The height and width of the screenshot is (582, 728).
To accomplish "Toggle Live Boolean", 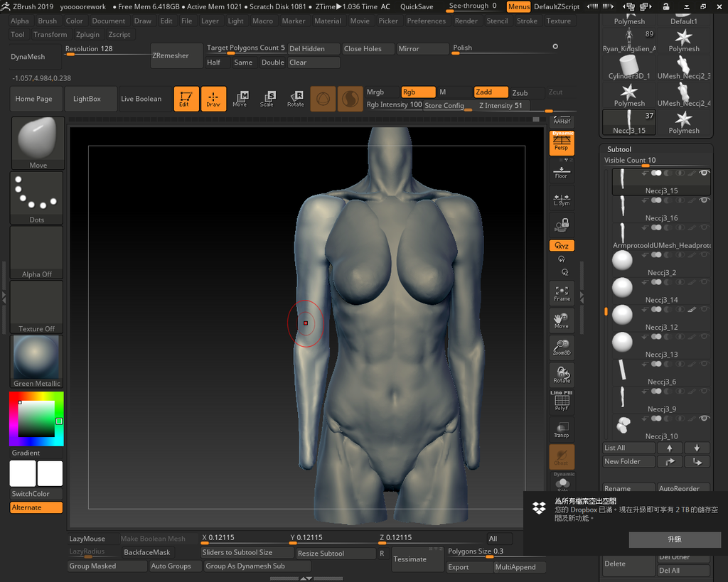I will 145,99.
